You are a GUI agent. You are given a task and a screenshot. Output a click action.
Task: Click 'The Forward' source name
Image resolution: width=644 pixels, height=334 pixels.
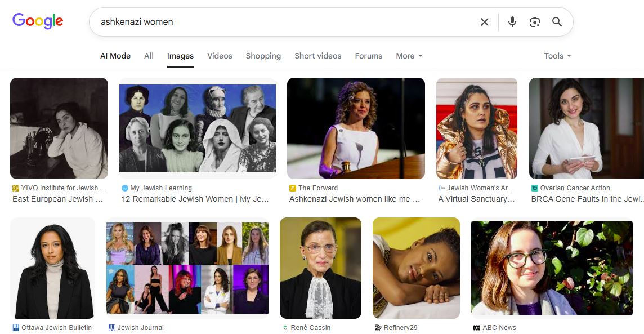pos(318,188)
